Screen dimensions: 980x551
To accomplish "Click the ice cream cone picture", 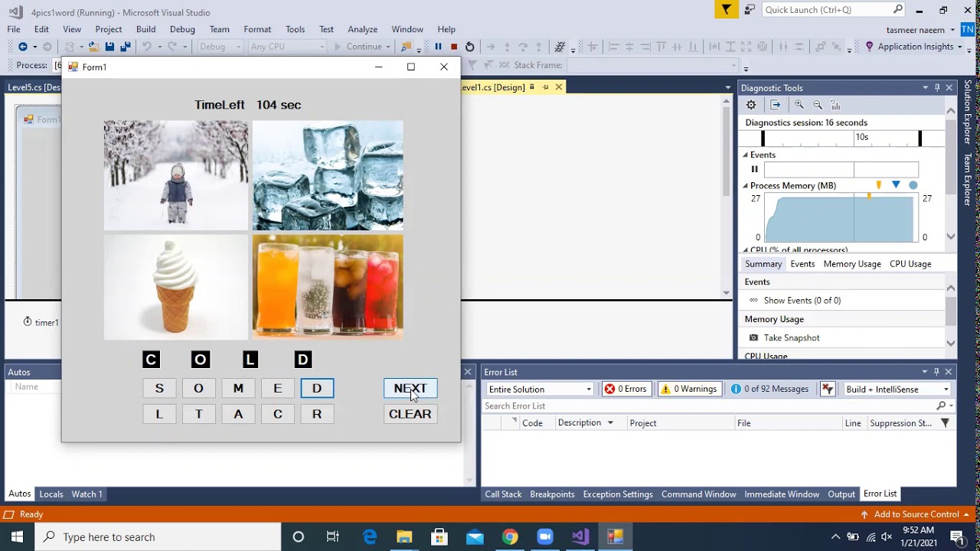I will (x=176, y=287).
